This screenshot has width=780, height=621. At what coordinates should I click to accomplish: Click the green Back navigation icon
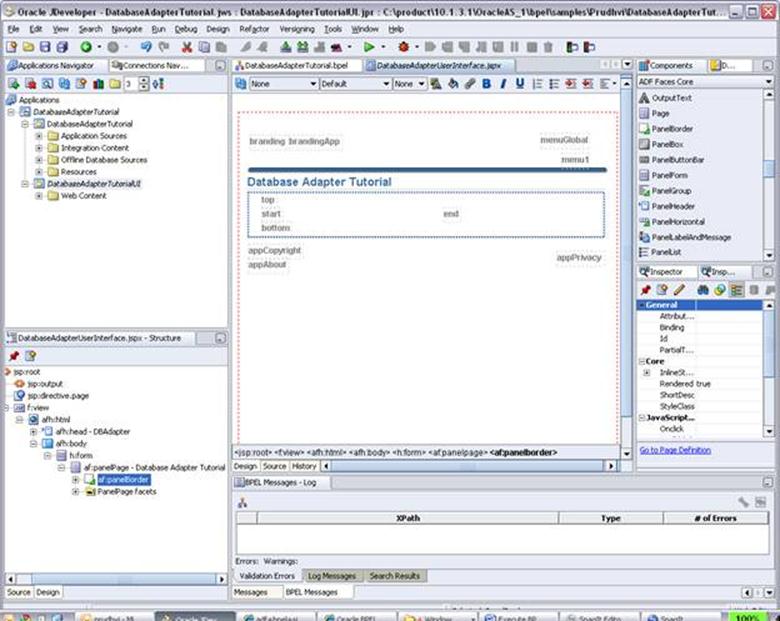point(86,47)
